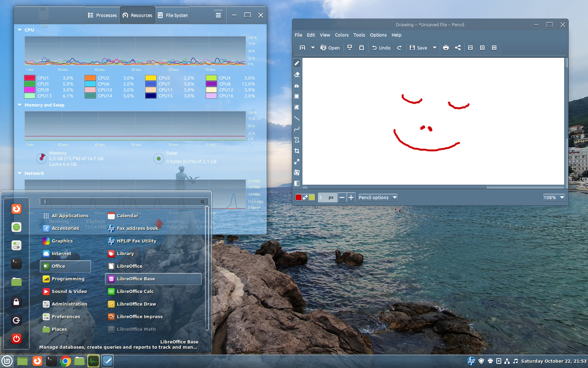Select the Pencil tool in Drawing
This screenshot has width=588, height=368.
pyautogui.click(x=297, y=63)
